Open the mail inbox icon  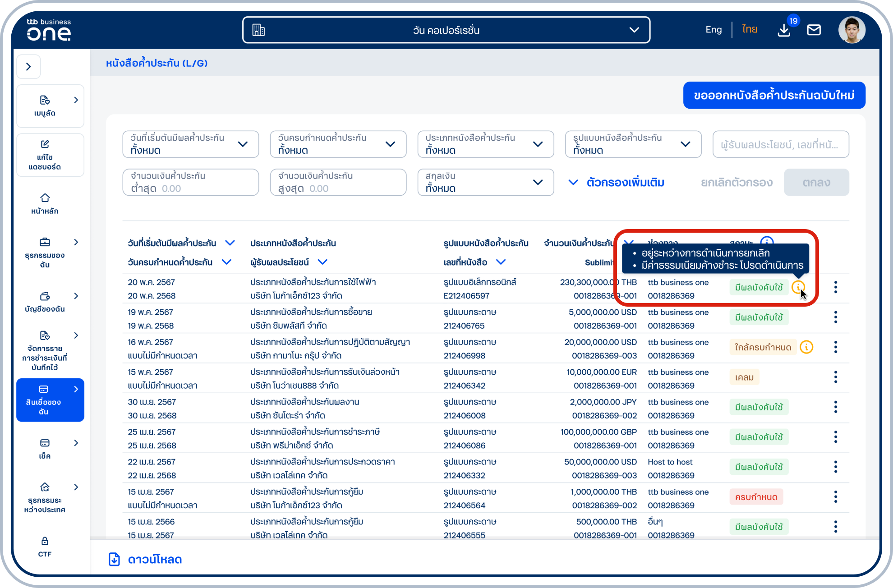point(814,30)
